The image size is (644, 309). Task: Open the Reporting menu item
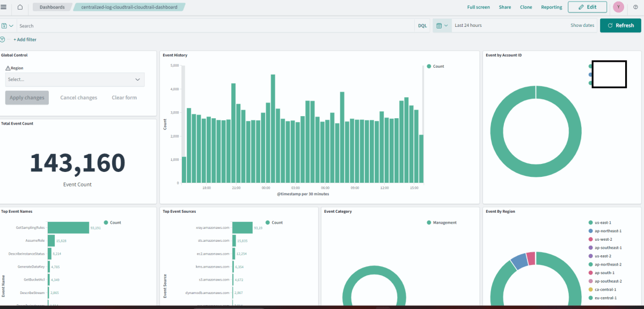point(552,8)
